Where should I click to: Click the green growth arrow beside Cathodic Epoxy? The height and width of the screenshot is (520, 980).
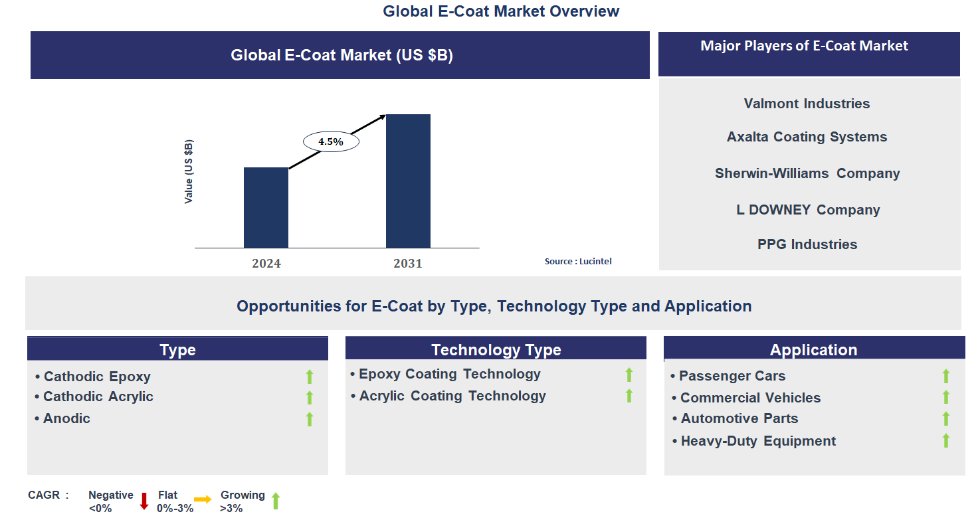coord(310,377)
